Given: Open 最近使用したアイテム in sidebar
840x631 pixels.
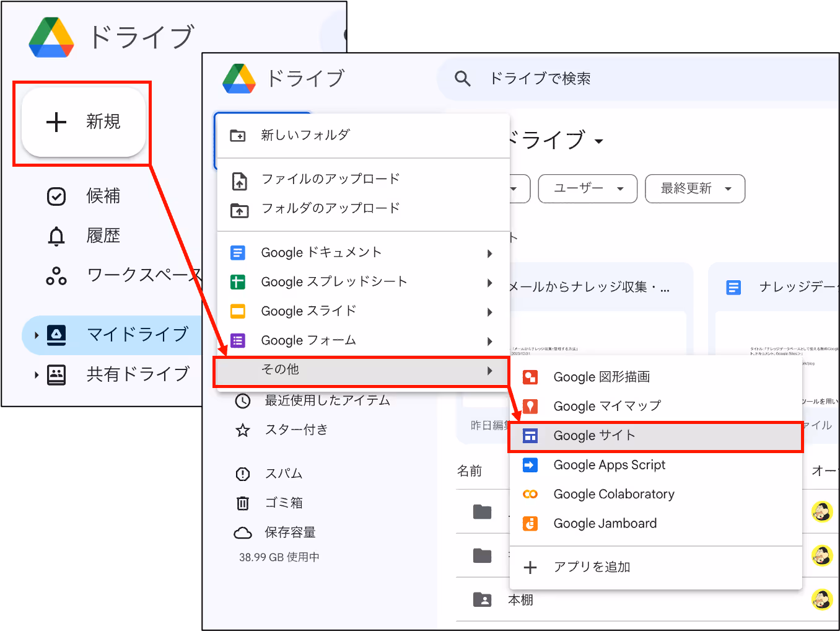Looking at the screenshot, I should tap(328, 401).
